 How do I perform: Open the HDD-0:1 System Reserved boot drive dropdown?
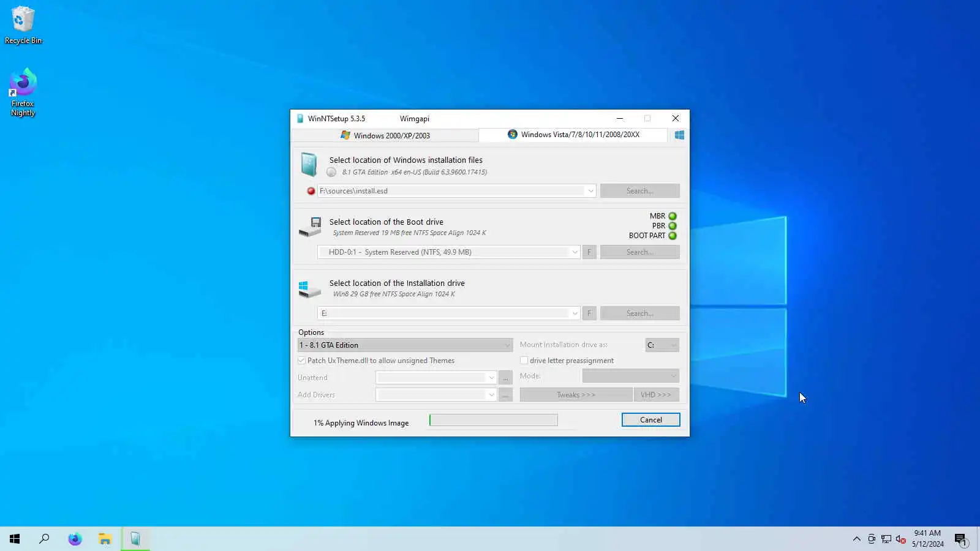(x=575, y=252)
